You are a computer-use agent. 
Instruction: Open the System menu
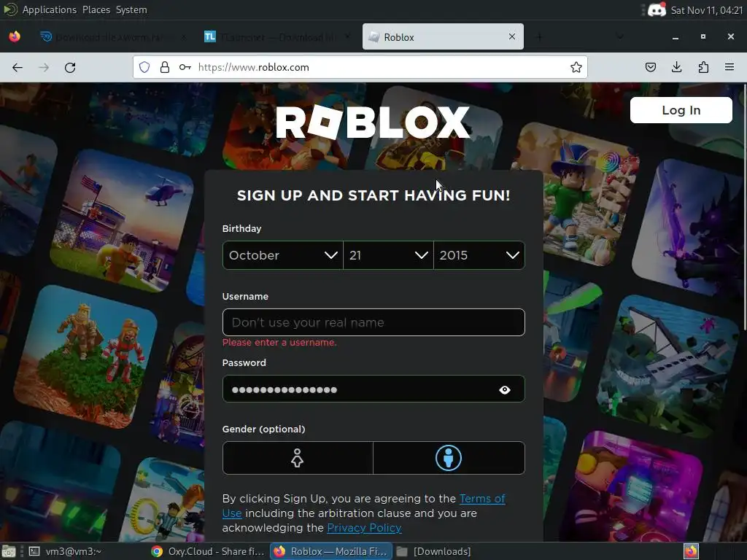click(x=131, y=9)
